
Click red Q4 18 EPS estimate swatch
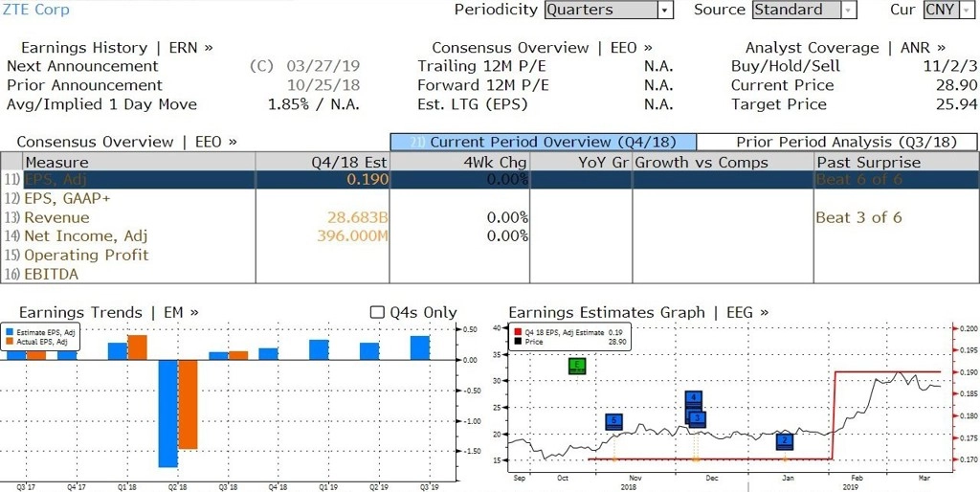click(x=520, y=332)
